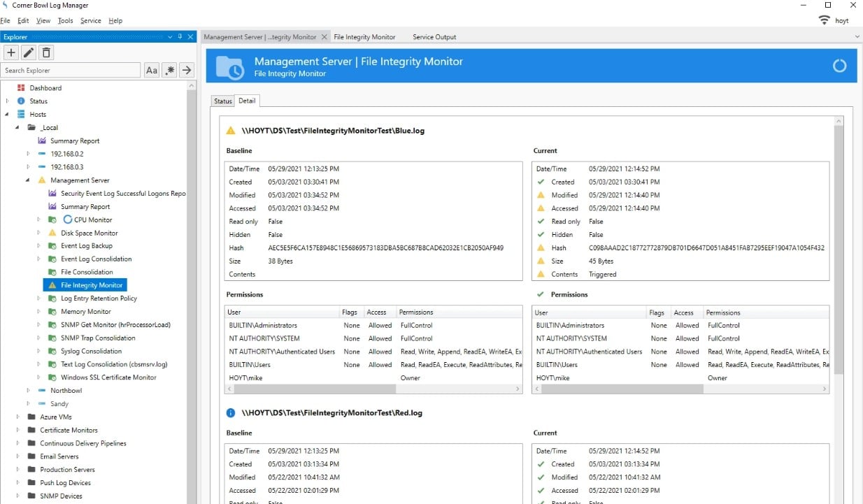Viewport: 863px width, 504px height.
Task: Expand the Northbowl host node
Action: tap(29, 391)
